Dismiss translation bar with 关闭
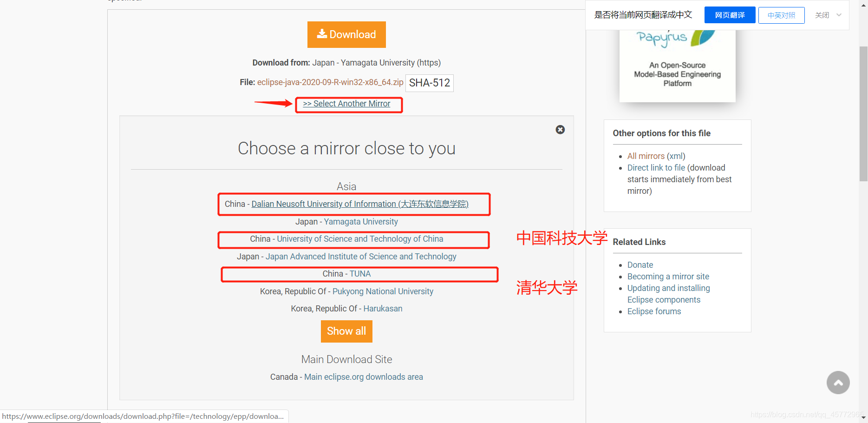The image size is (868, 423). click(x=822, y=15)
